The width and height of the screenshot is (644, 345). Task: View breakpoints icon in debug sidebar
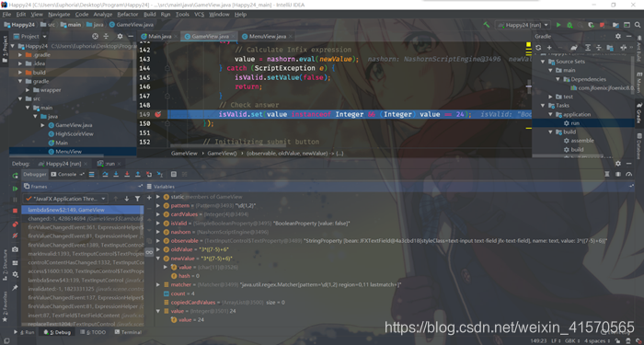16,224
